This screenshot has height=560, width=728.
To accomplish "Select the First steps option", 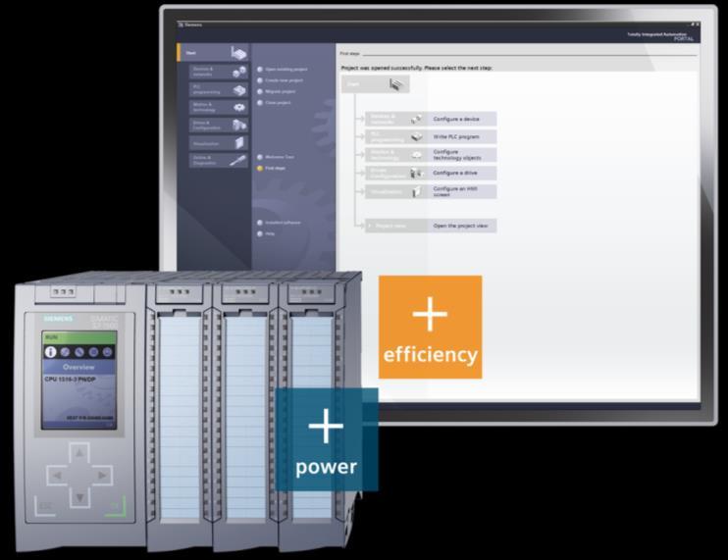I will pos(271,168).
